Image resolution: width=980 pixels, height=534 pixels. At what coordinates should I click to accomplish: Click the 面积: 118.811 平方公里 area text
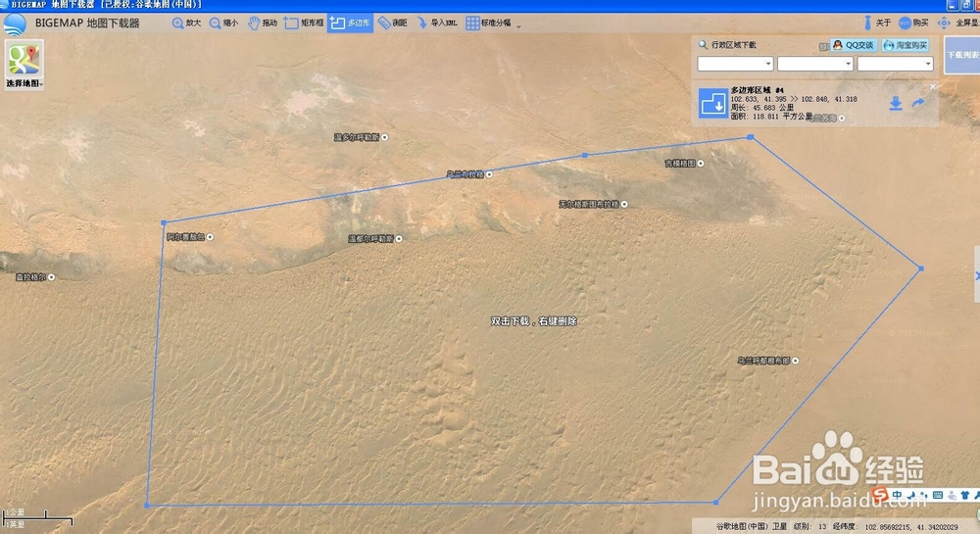pyautogui.click(x=771, y=117)
